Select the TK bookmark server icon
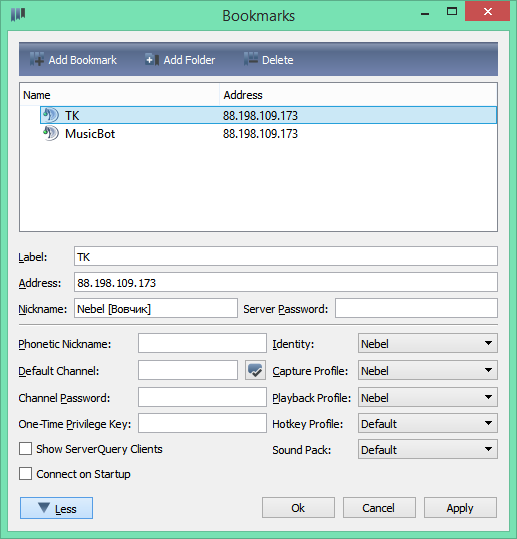Viewport: 517px width, 539px height. (51, 115)
